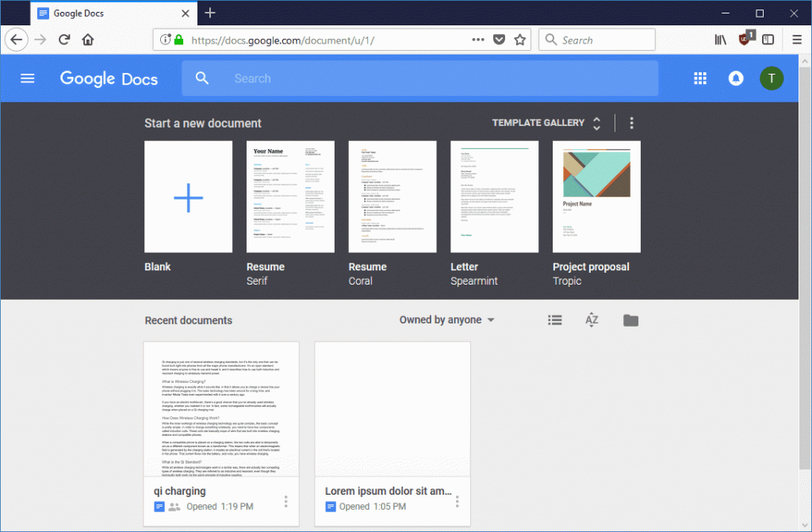Screen dimensions: 812x532
Task: Open the AZ sort options
Action: point(592,320)
